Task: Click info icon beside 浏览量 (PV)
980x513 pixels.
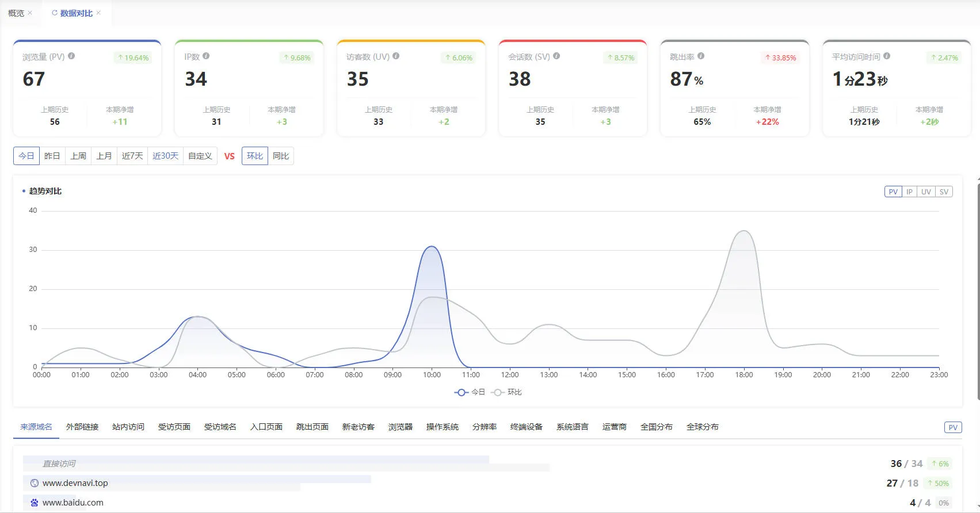Action: point(71,56)
